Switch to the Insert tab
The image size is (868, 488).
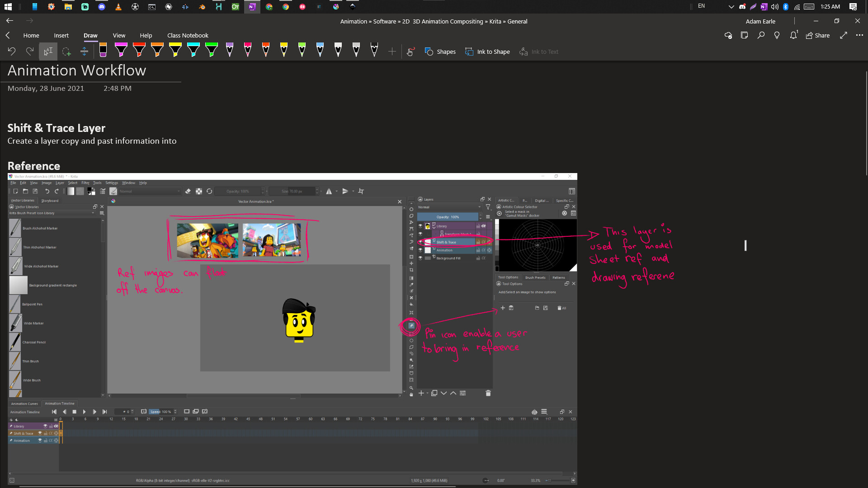click(x=61, y=35)
